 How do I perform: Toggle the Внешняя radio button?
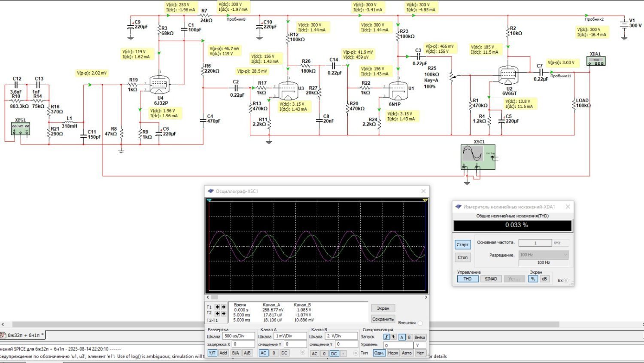[420, 323]
